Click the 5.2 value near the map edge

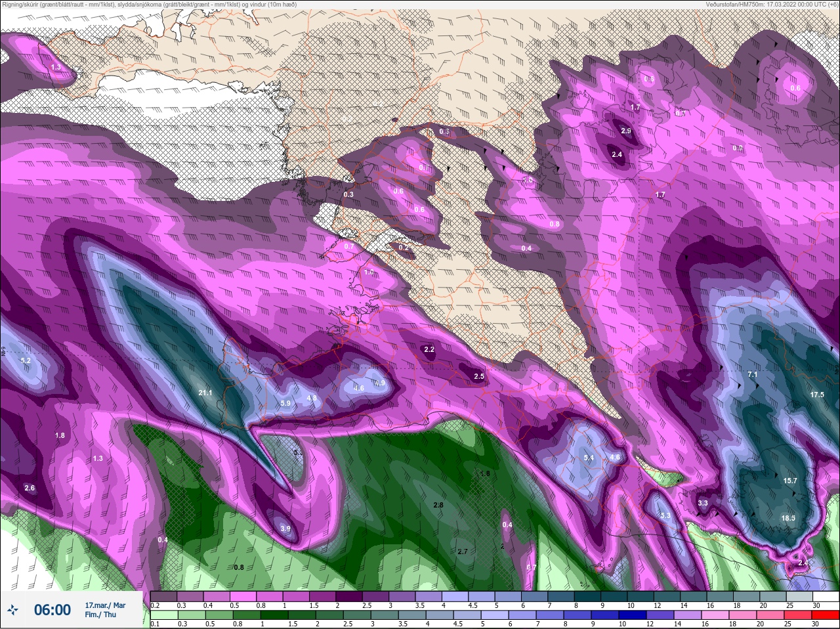(x=26, y=361)
